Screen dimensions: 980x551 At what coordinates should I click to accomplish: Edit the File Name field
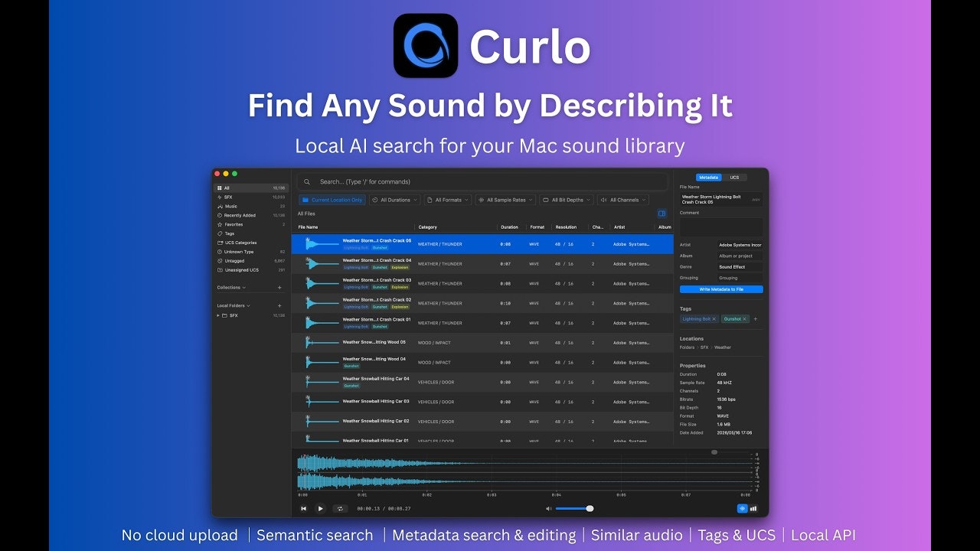(x=721, y=199)
